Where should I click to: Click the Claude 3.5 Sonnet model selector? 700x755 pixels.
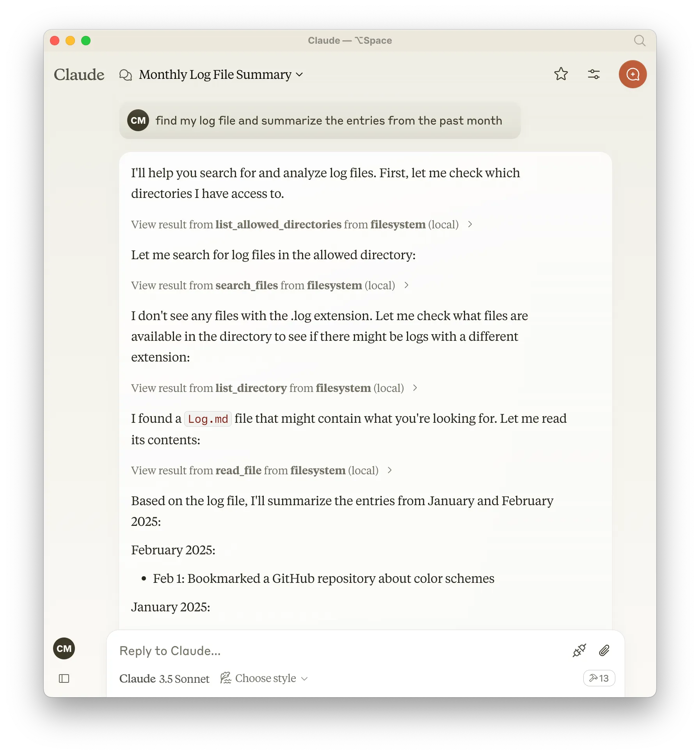164,678
